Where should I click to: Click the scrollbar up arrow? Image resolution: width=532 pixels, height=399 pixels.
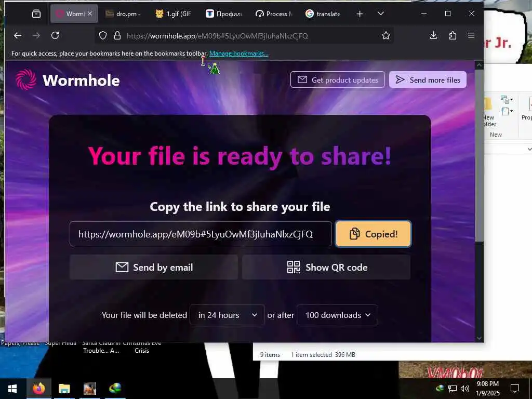click(479, 65)
